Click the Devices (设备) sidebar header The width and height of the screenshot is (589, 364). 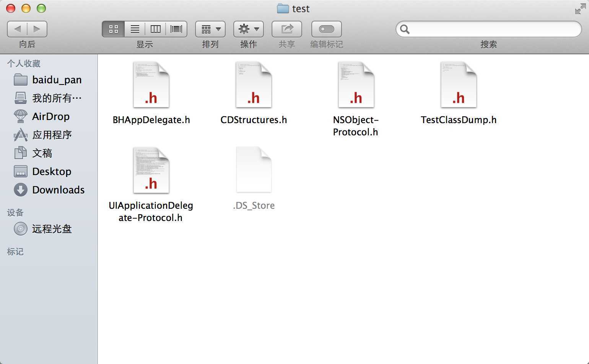[15, 213]
